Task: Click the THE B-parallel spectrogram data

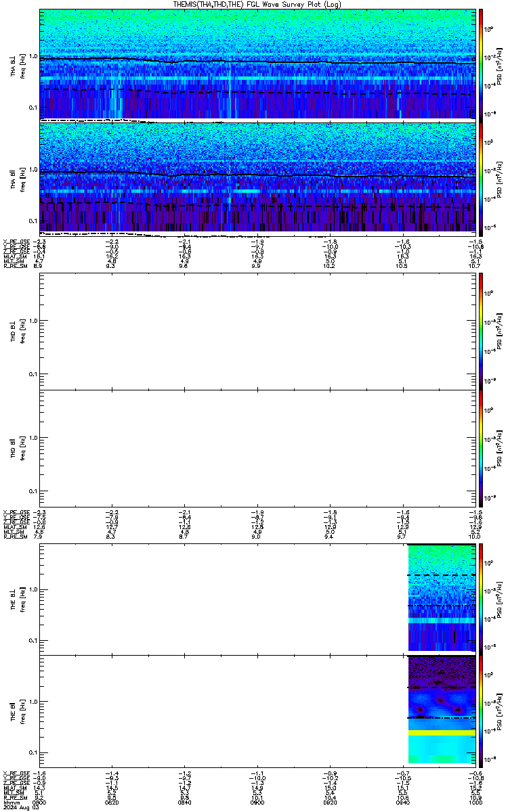Action: 442,709
